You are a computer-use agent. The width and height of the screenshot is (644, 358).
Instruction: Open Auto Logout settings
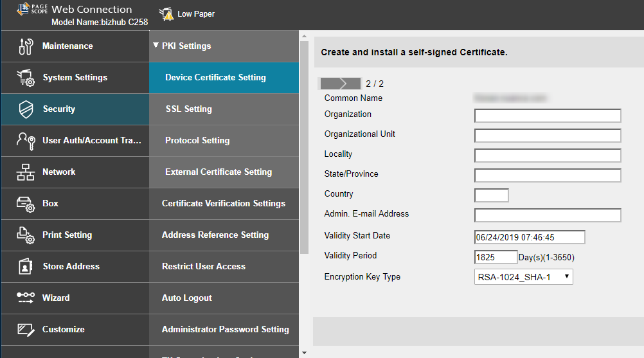(x=224, y=298)
